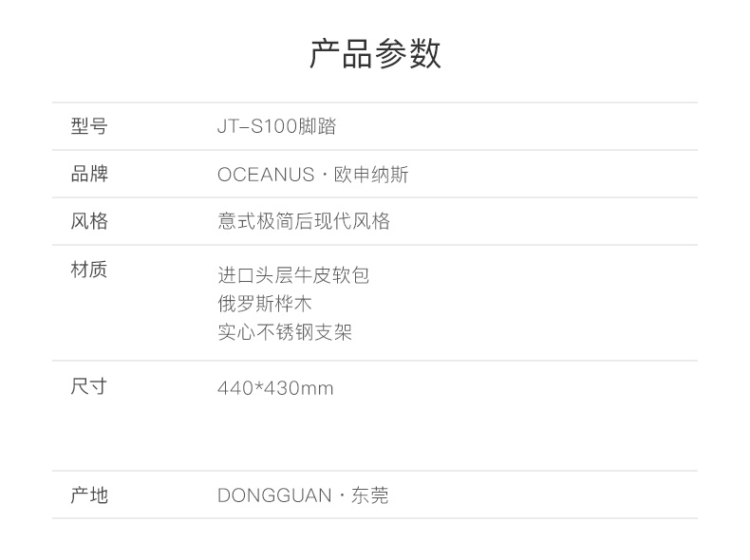Click the OCEANUS · 欧申纳斯 brand text
The image size is (750, 560).
pos(313,175)
